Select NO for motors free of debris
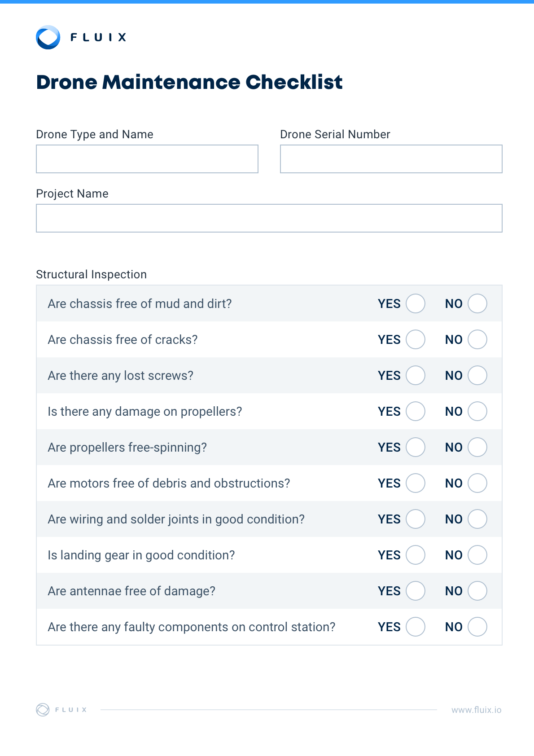The image size is (534, 756). point(477,483)
